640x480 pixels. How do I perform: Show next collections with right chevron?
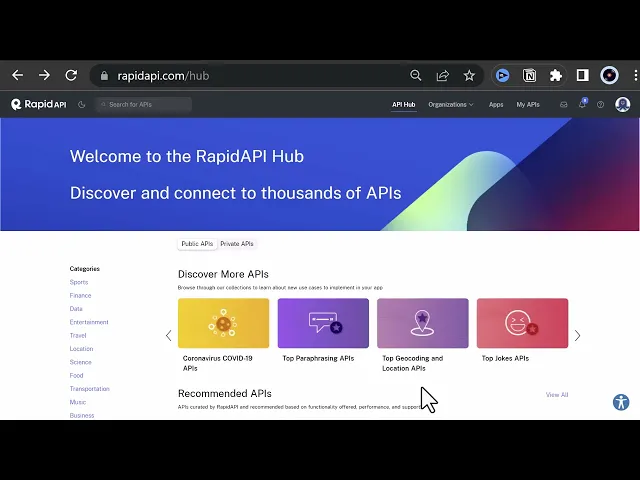point(577,336)
